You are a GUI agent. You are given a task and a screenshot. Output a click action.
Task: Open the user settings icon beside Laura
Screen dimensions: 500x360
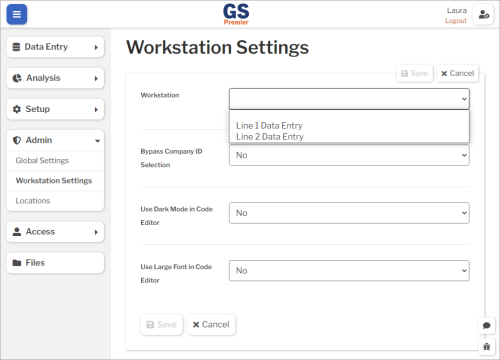coord(484,14)
